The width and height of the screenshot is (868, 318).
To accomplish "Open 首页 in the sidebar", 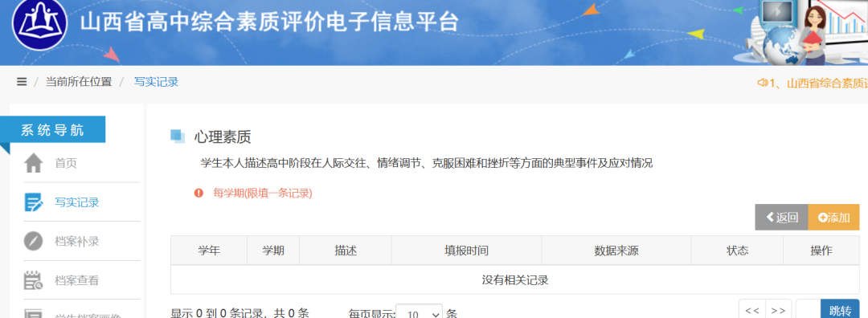I will pos(66,163).
